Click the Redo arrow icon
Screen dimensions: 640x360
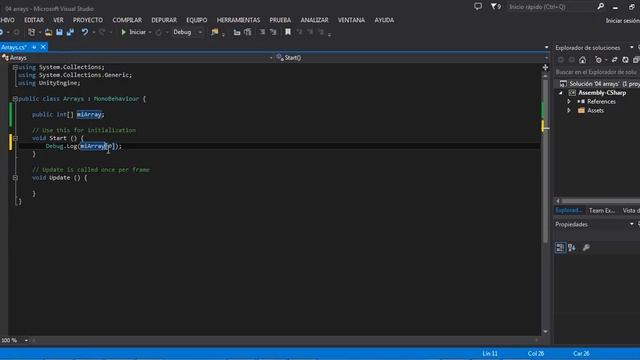tap(102, 32)
